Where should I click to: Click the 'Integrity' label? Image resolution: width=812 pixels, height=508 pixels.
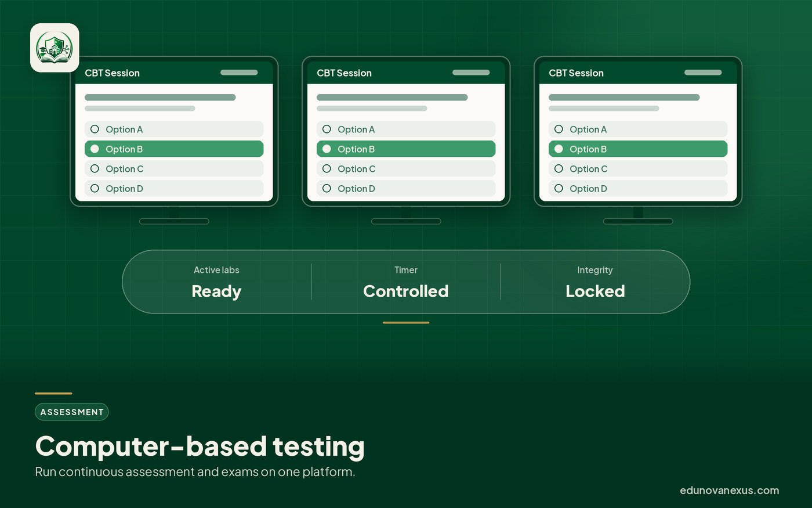point(595,270)
